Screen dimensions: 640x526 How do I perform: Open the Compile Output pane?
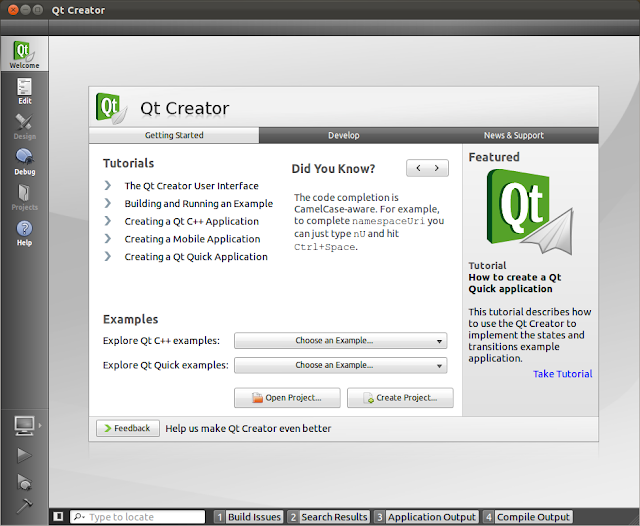pos(528,517)
